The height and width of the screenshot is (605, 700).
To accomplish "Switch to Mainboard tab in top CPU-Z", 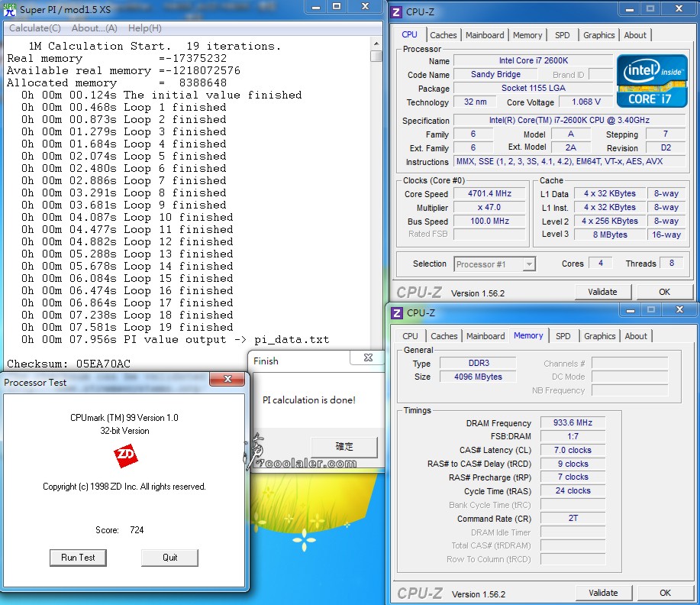I will click(485, 35).
